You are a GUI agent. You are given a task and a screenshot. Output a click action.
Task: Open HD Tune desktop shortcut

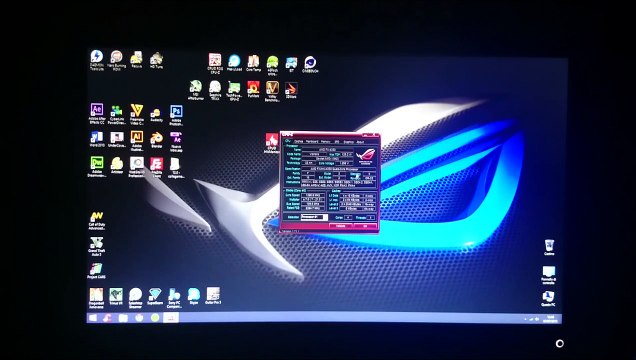click(156, 60)
